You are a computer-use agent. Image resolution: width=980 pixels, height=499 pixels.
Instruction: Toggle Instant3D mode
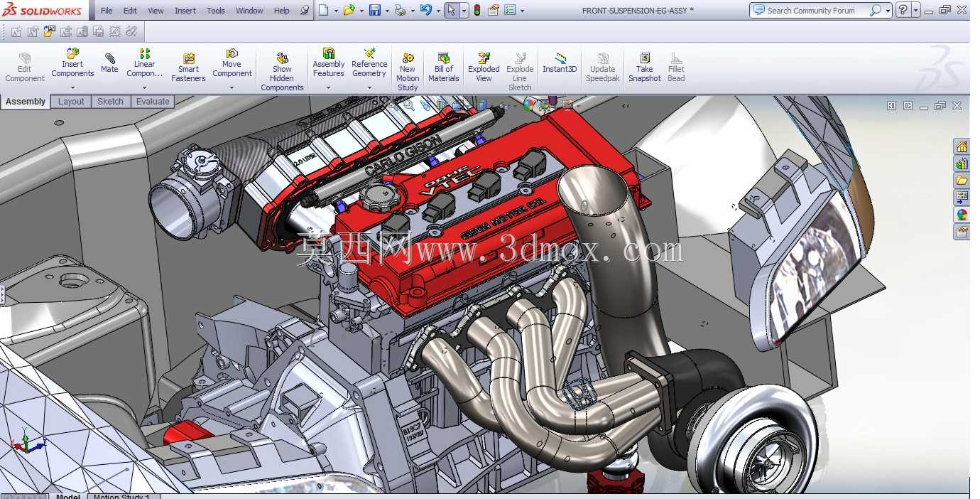(x=560, y=63)
